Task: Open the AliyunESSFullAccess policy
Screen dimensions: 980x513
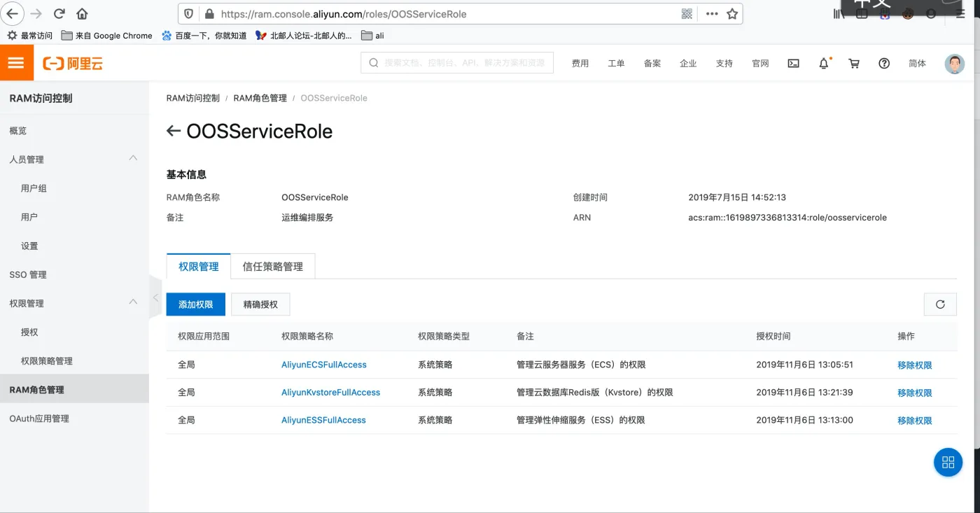Action: 323,420
